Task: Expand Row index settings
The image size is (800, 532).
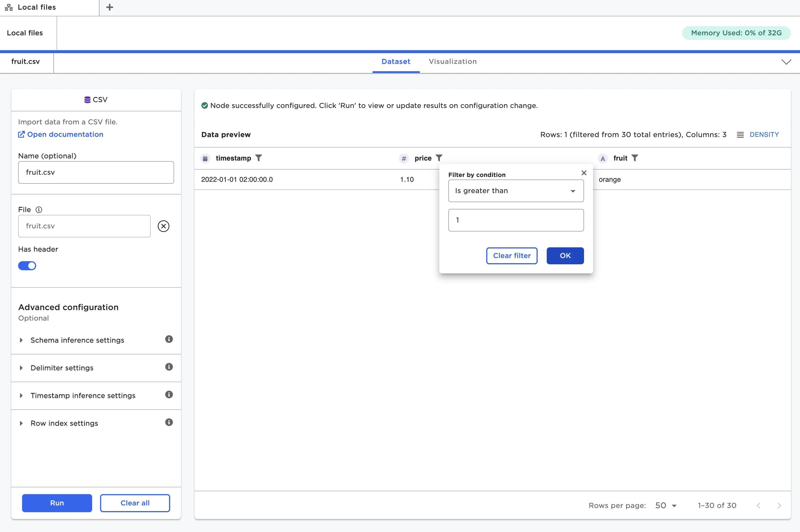Action: (64, 423)
